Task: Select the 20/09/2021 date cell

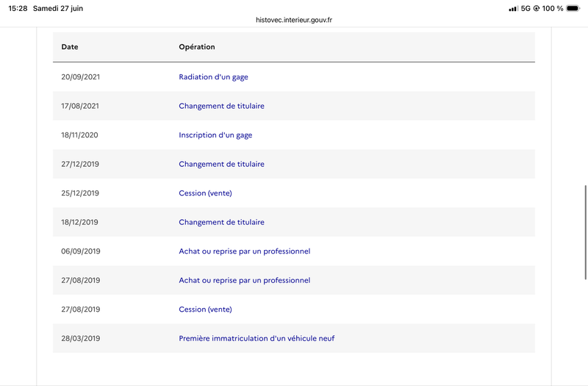Action: point(81,77)
